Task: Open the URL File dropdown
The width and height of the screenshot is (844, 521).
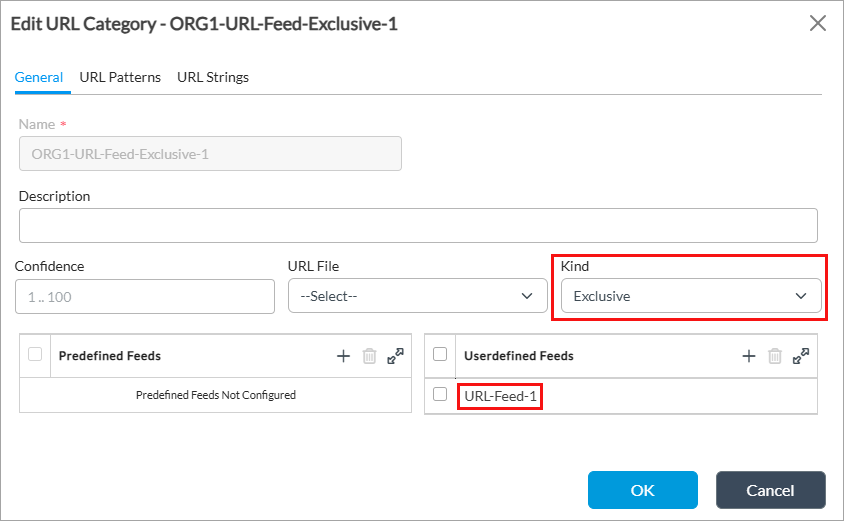Action: coord(417,296)
